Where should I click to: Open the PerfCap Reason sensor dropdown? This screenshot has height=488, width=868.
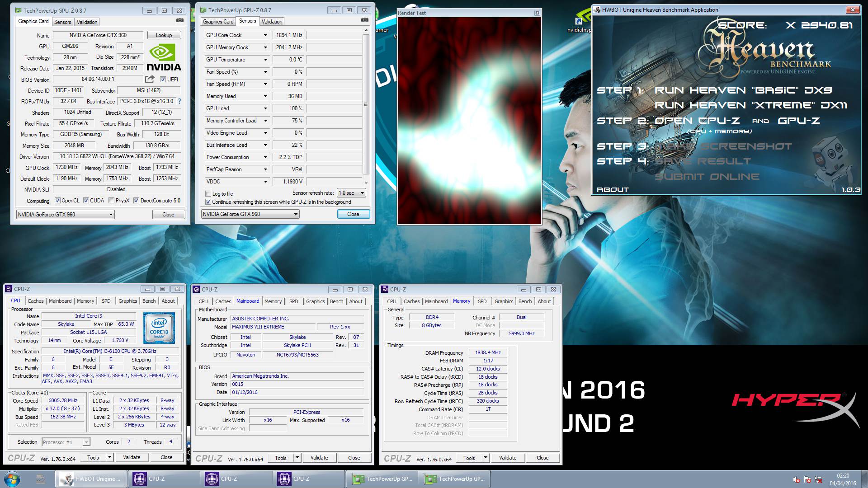[x=265, y=169]
